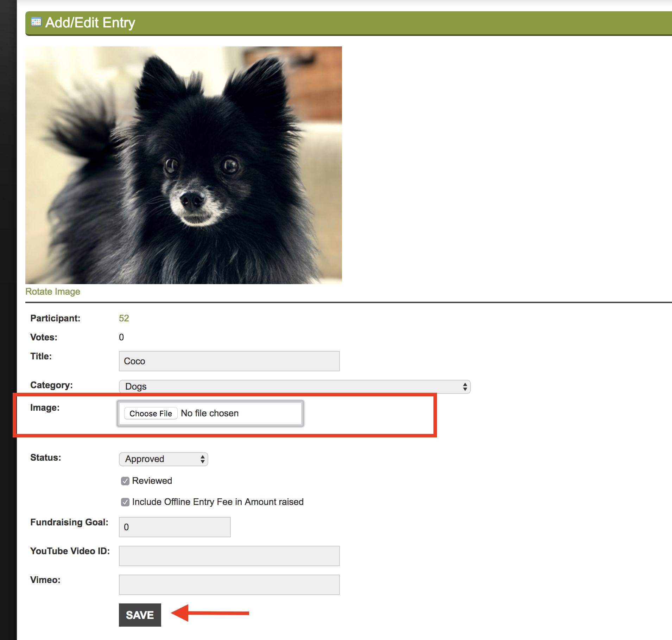
Task: Click the Fundraising Goal input field
Action: tap(175, 527)
